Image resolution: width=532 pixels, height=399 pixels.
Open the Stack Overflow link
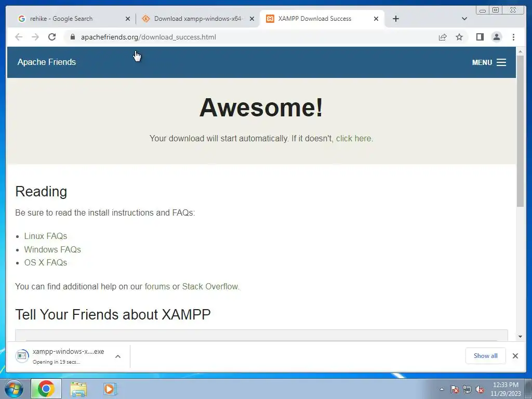click(x=210, y=287)
